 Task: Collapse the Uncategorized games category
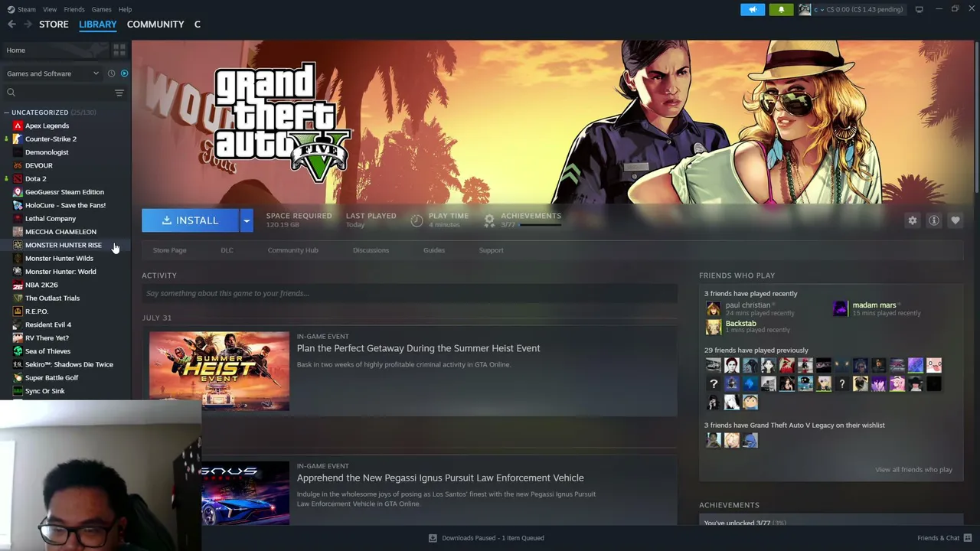pos(6,112)
